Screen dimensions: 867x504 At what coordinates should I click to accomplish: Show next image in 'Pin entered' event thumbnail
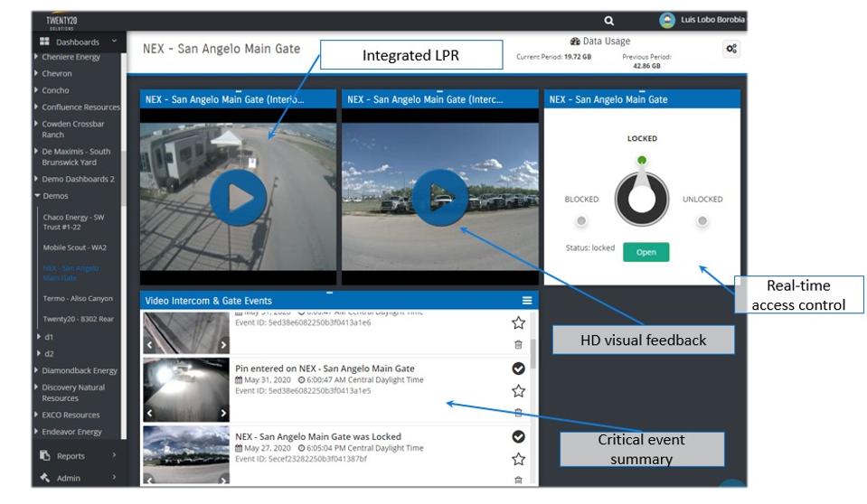pos(222,413)
